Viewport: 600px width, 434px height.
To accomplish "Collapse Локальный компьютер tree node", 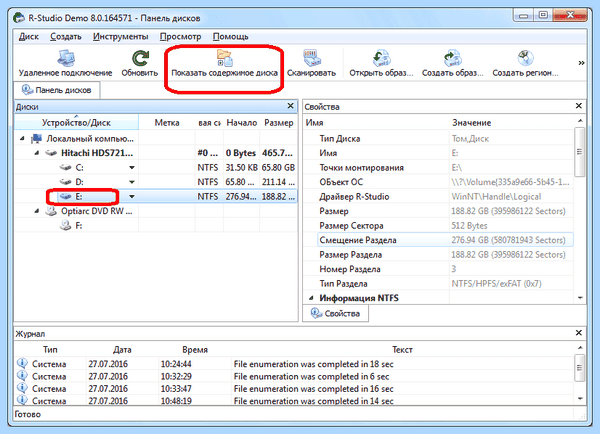I will (x=22, y=139).
